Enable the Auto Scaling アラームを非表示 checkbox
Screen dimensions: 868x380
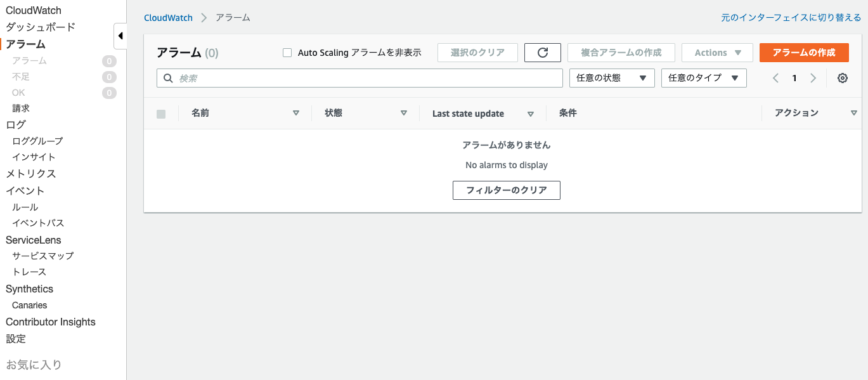287,53
